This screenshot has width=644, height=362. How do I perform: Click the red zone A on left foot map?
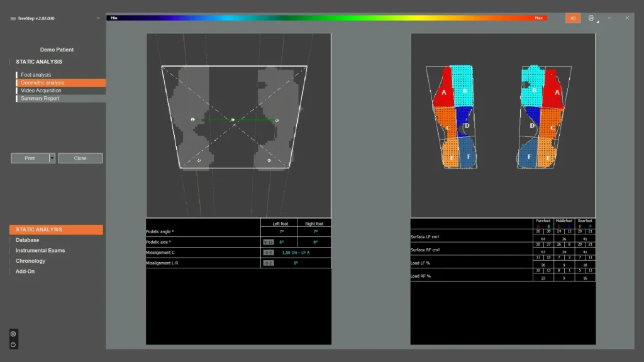[443, 91]
